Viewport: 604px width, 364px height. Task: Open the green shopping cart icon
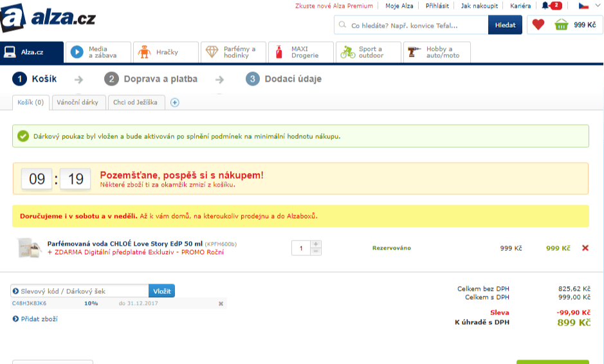562,25
